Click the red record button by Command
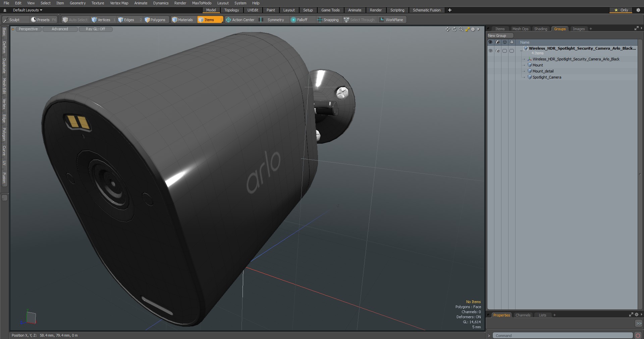Image resolution: width=644 pixels, height=339 pixels. (638, 336)
